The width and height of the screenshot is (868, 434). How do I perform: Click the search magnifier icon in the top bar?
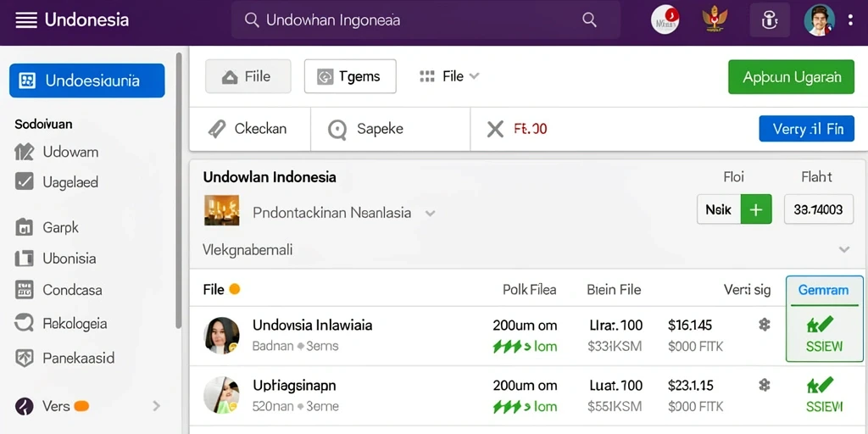coord(590,20)
